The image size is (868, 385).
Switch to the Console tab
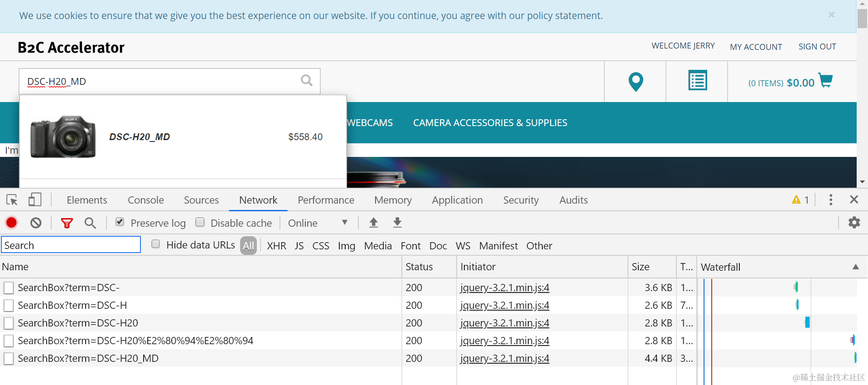click(146, 200)
